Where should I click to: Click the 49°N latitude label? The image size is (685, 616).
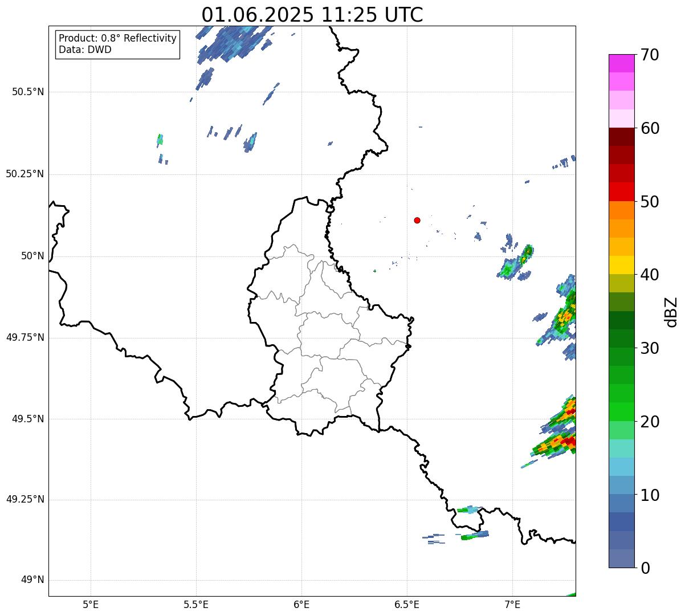[x=32, y=580]
